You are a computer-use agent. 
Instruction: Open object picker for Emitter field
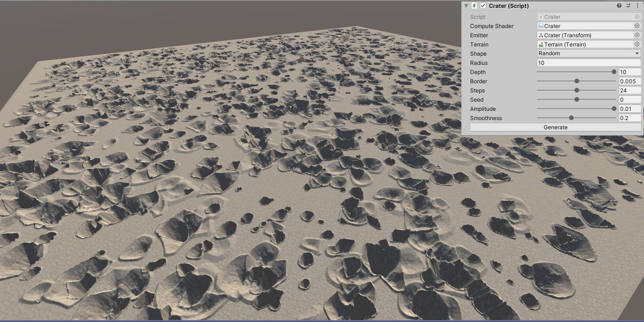637,35
